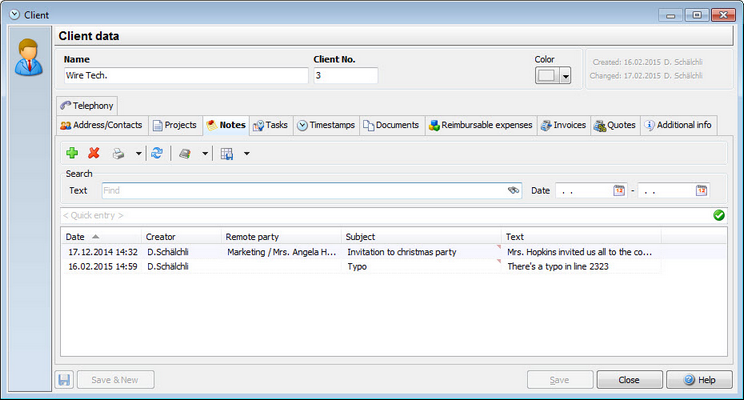Click 'Mrs. Hopkins invited us all' text cell
The height and width of the screenshot is (400, 744).
point(579,252)
